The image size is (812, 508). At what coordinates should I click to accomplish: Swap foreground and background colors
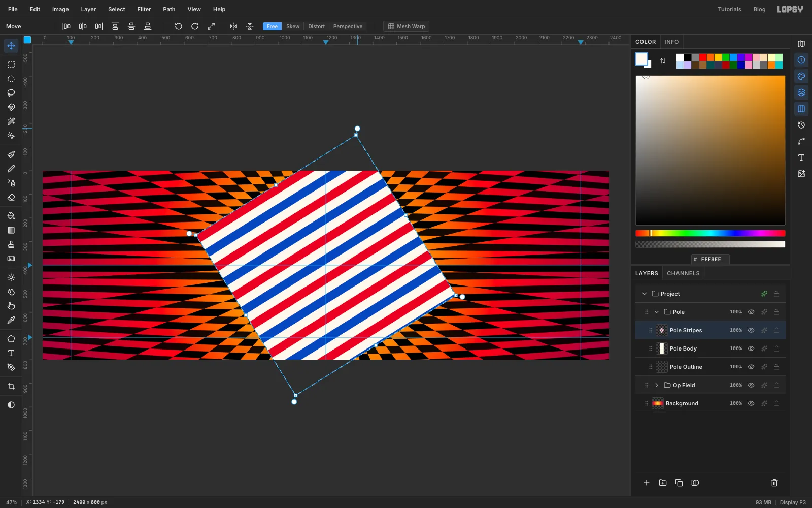point(663,61)
